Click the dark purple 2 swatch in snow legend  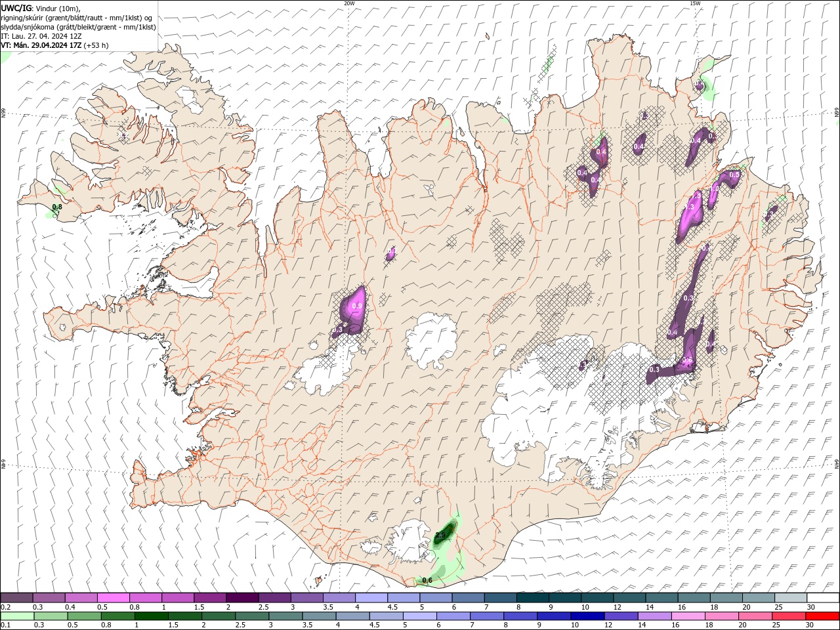242,597
